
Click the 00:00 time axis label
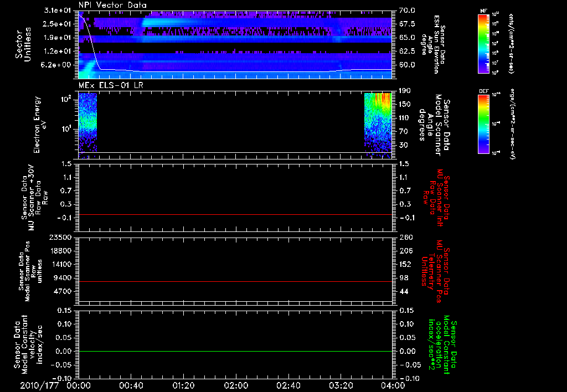79,385
